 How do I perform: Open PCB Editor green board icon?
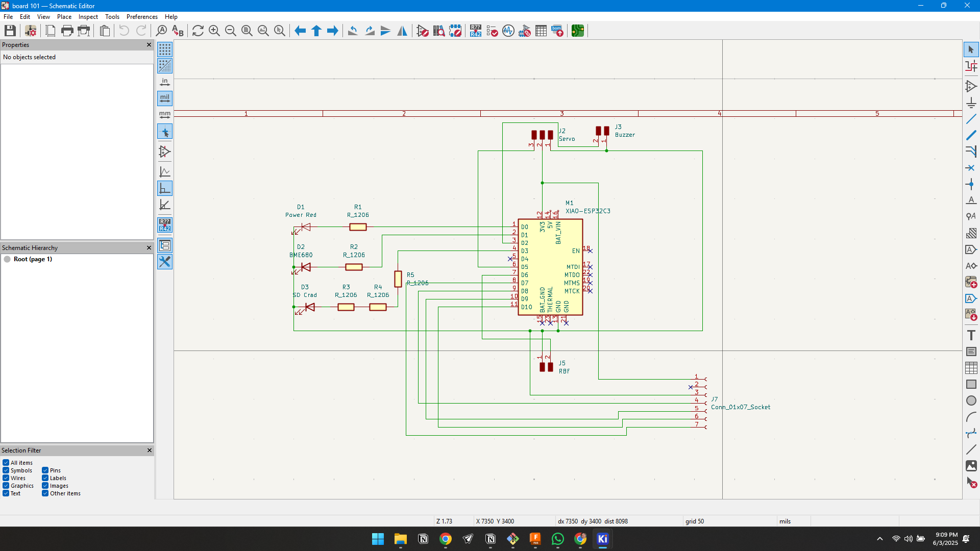point(578,31)
